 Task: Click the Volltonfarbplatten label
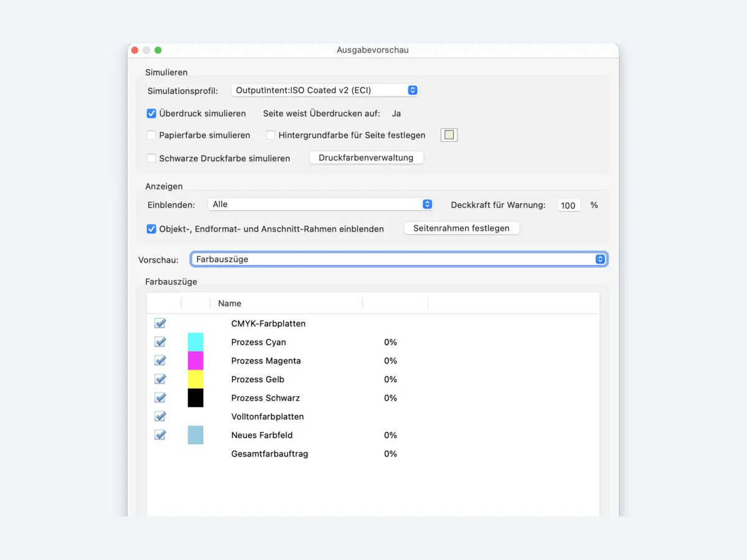(x=267, y=416)
